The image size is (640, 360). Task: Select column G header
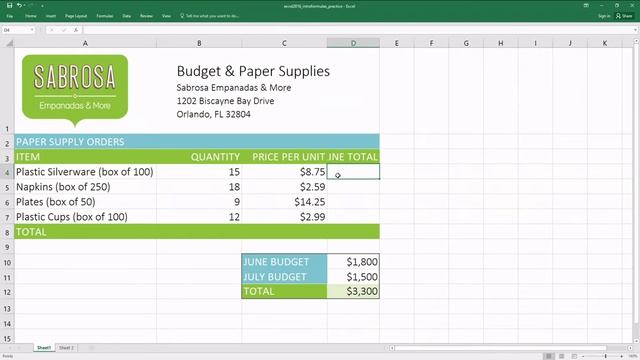click(466, 43)
